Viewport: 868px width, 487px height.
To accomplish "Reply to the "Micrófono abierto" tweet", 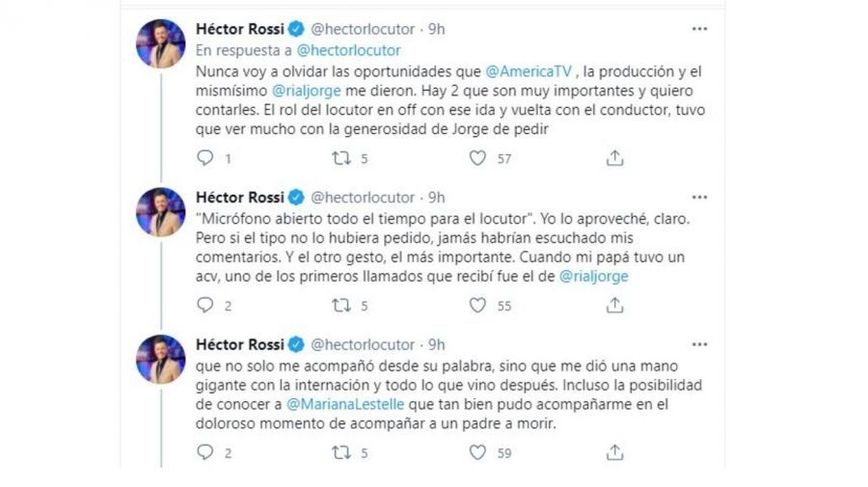I will pos(203,305).
